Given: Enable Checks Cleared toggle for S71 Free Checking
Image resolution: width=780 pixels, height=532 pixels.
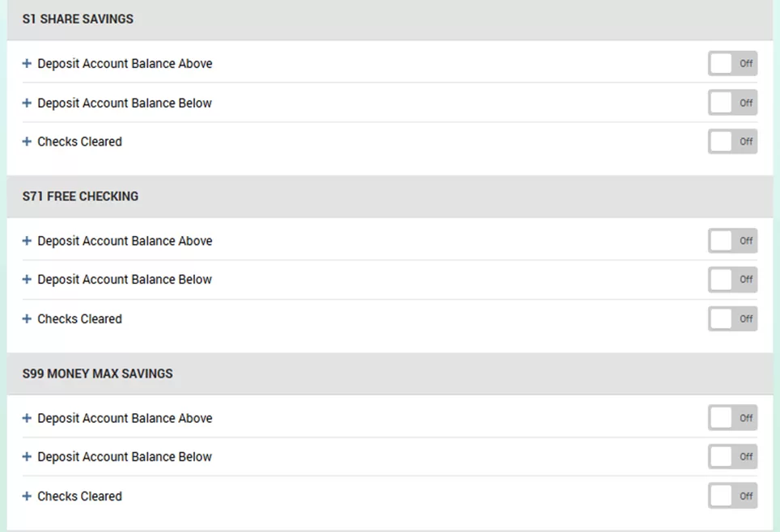Looking at the screenshot, I should [x=733, y=319].
